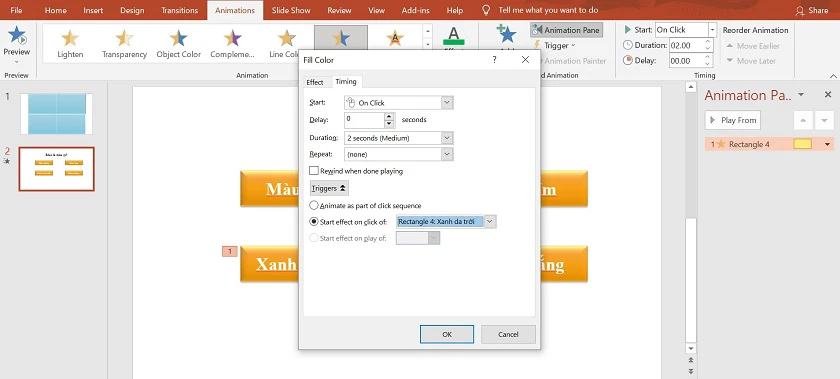Open the Add-ins ribbon tab
The height and width of the screenshot is (379, 840).
(x=416, y=10)
